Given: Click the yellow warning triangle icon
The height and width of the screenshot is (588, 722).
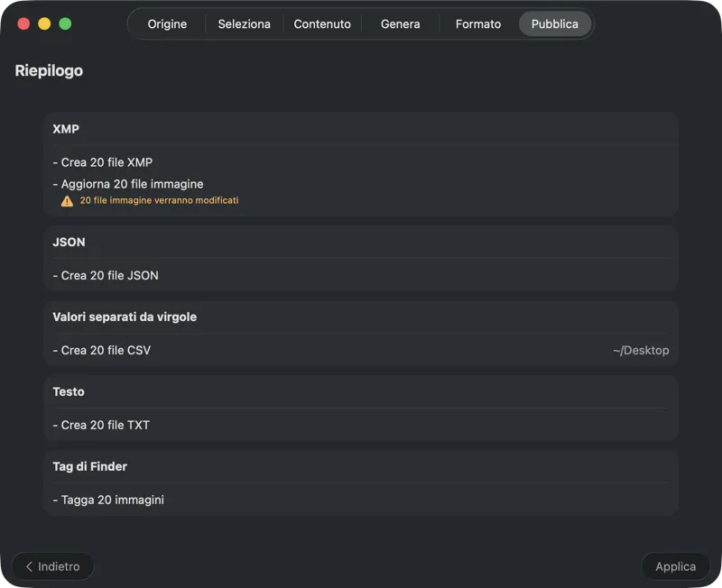Looking at the screenshot, I should pos(67,201).
